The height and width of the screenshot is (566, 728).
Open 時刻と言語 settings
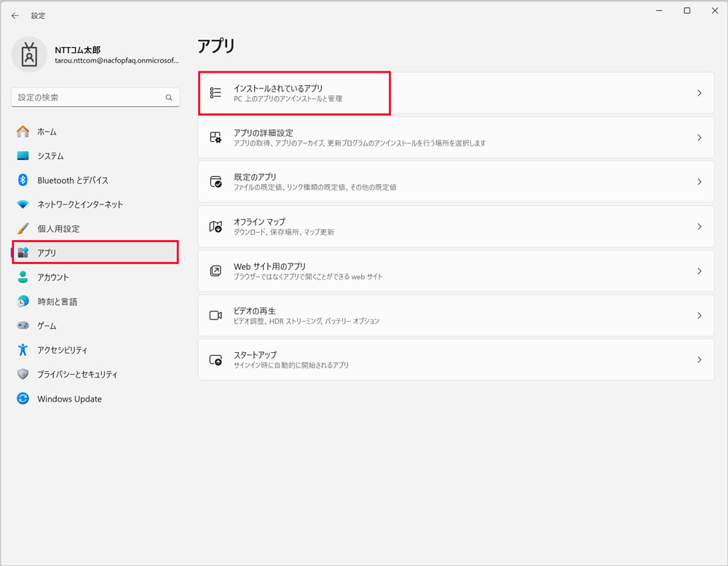pos(57,302)
